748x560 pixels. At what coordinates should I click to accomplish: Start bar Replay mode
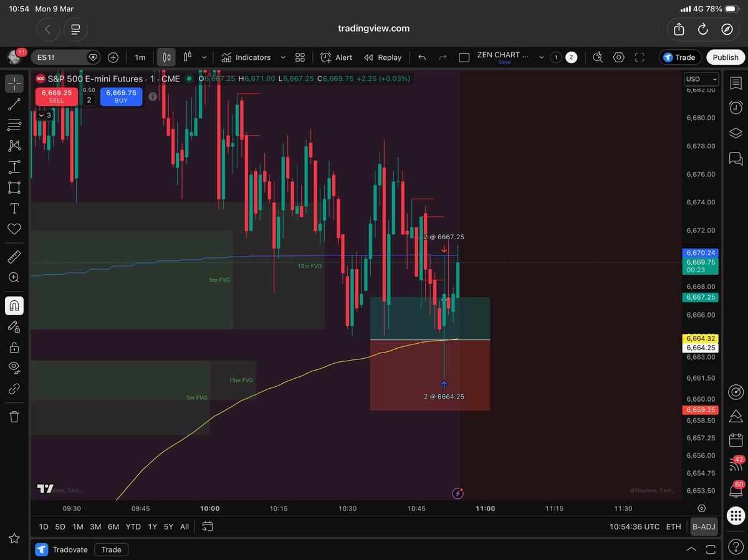point(383,57)
